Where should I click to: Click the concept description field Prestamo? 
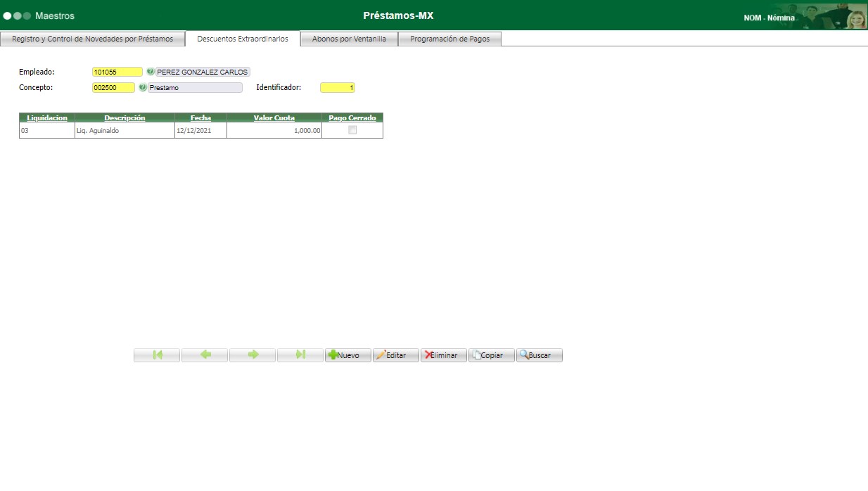click(195, 88)
